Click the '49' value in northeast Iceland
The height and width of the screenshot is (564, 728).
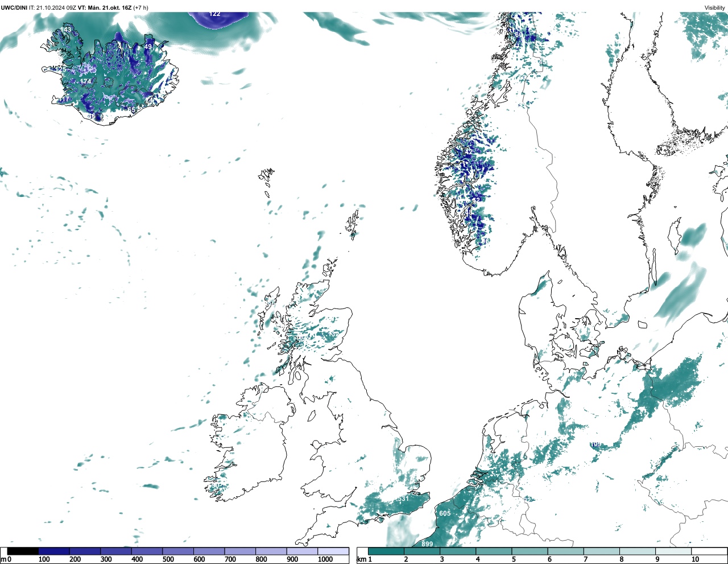(148, 47)
